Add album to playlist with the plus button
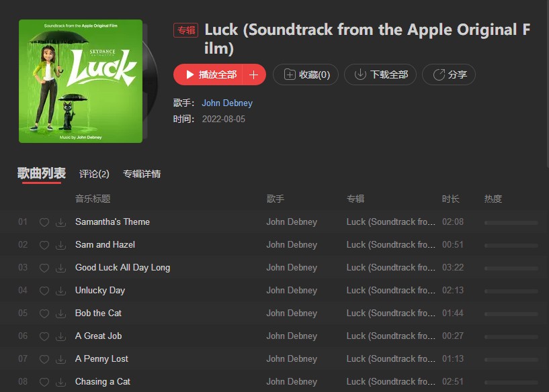Viewport: 549px width, 392px height. point(254,75)
